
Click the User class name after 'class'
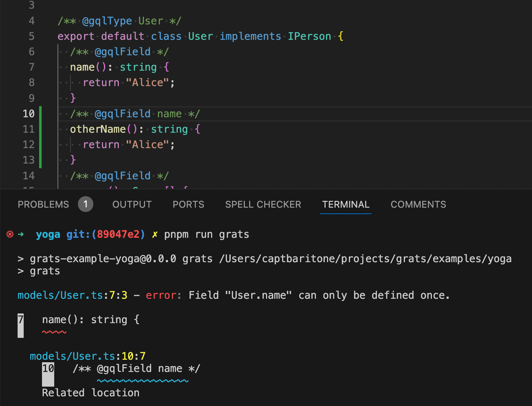pos(200,36)
